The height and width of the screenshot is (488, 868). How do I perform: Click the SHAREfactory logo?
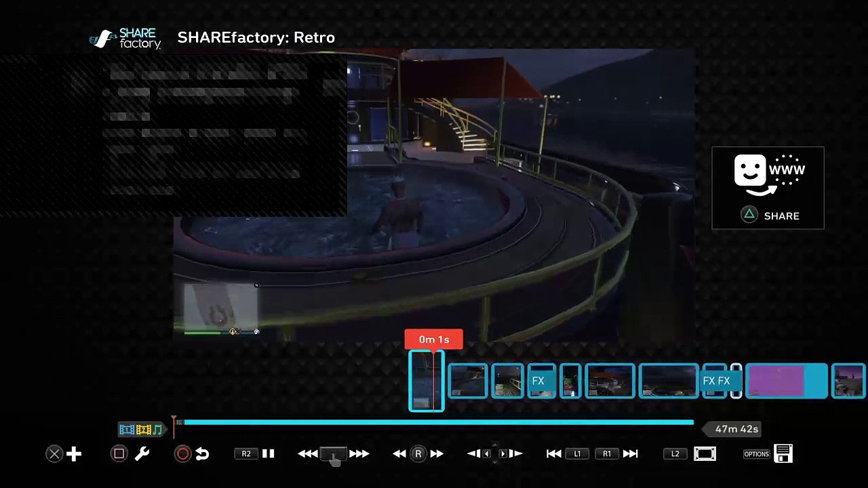point(125,39)
